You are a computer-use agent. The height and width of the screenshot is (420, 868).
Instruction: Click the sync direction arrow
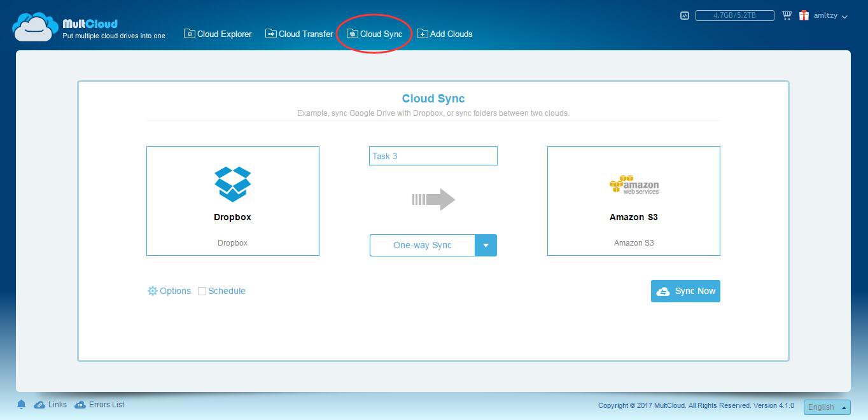pos(433,199)
